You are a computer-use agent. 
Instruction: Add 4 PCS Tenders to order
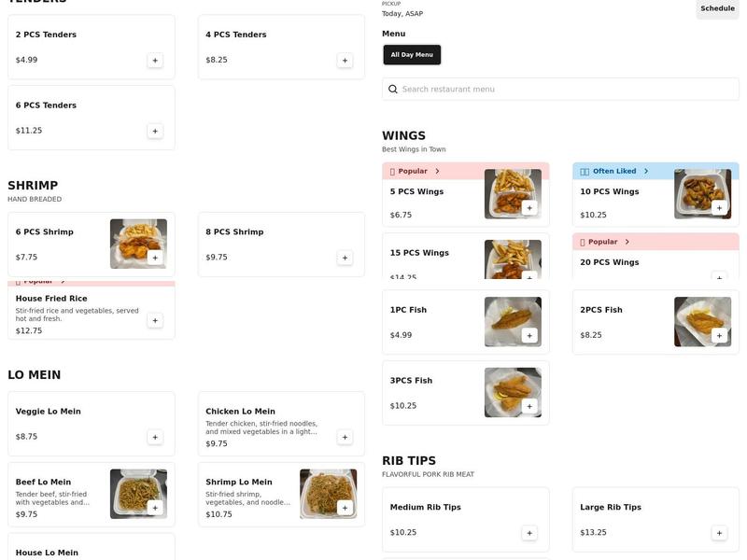pos(345,61)
